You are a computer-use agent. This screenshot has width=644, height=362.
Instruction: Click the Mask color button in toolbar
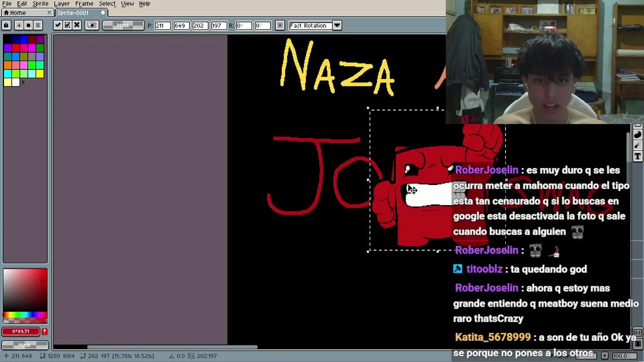[x=123, y=26]
